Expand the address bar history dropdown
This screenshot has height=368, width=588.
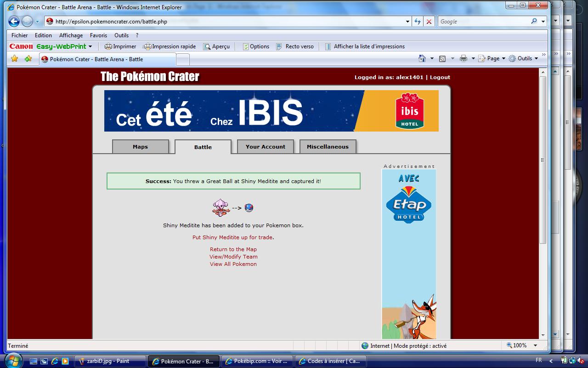(407, 22)
